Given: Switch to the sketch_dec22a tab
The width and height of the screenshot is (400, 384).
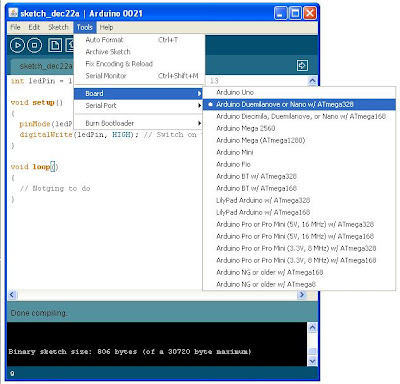Looking at the screenshot, I should pyautogui.click(x=43, y=66).
